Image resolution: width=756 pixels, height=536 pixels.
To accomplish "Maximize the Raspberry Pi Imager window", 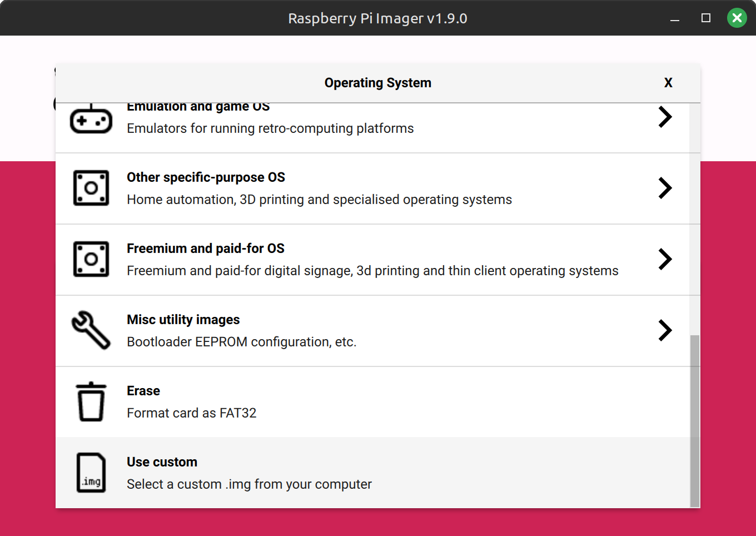I will [706, 18].
